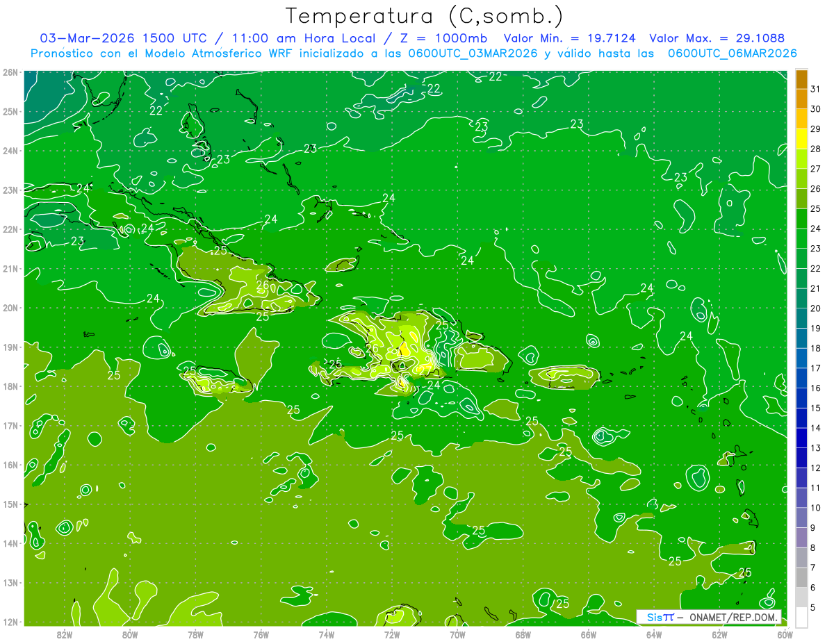The height and width of the screenshot is (644, 834).
Task: Click the colorbar label "31"
Action: [x=815, y=89]
